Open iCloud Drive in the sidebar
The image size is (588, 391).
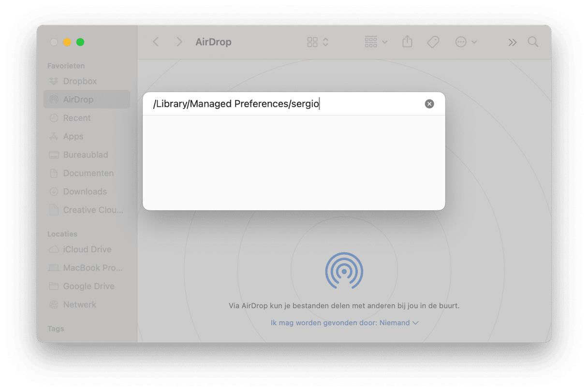(87, 249)
